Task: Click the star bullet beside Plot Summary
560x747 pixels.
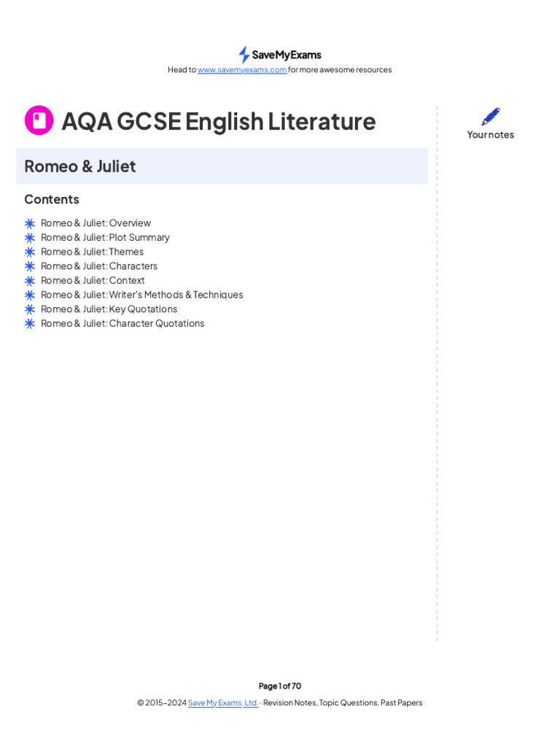Action: (30, 238)
